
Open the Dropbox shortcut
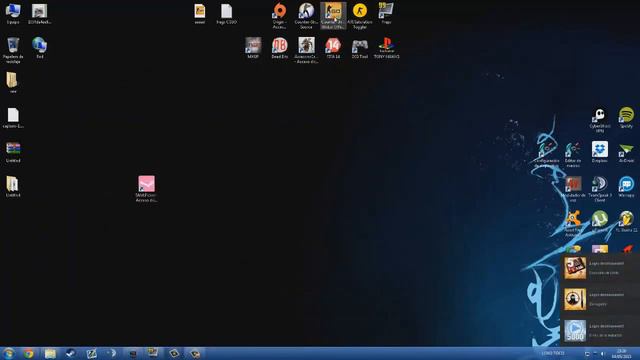click(x=600, y=152)
